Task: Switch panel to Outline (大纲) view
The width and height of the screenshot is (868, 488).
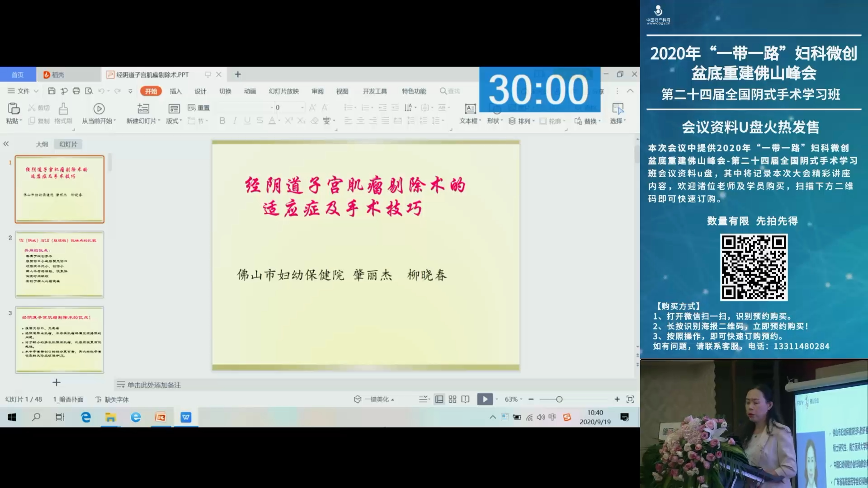Action: click(x=42, y=144)
